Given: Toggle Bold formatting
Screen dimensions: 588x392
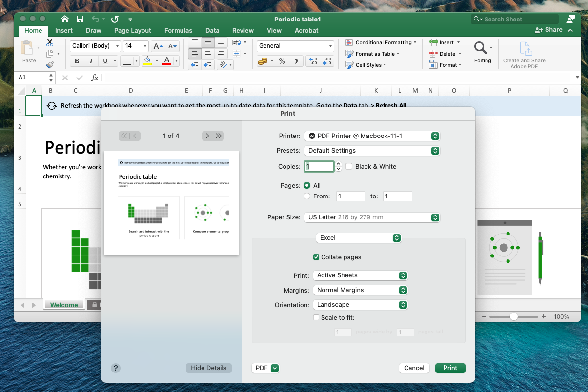Looking at the screenshot, I should (77, 61).
